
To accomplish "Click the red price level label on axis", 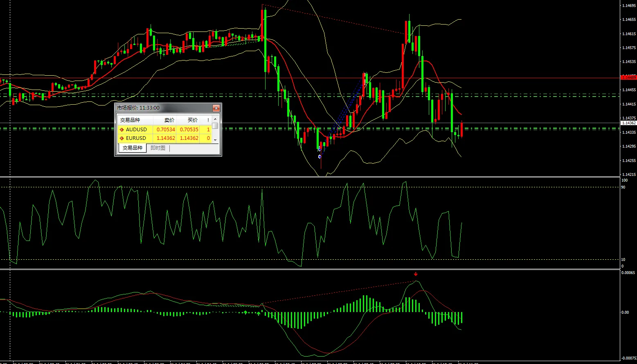I will 628,77.
